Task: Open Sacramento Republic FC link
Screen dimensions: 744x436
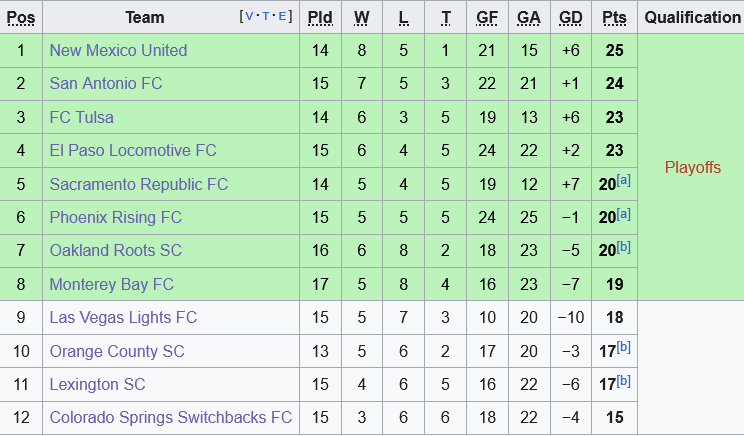Action: 138,184
